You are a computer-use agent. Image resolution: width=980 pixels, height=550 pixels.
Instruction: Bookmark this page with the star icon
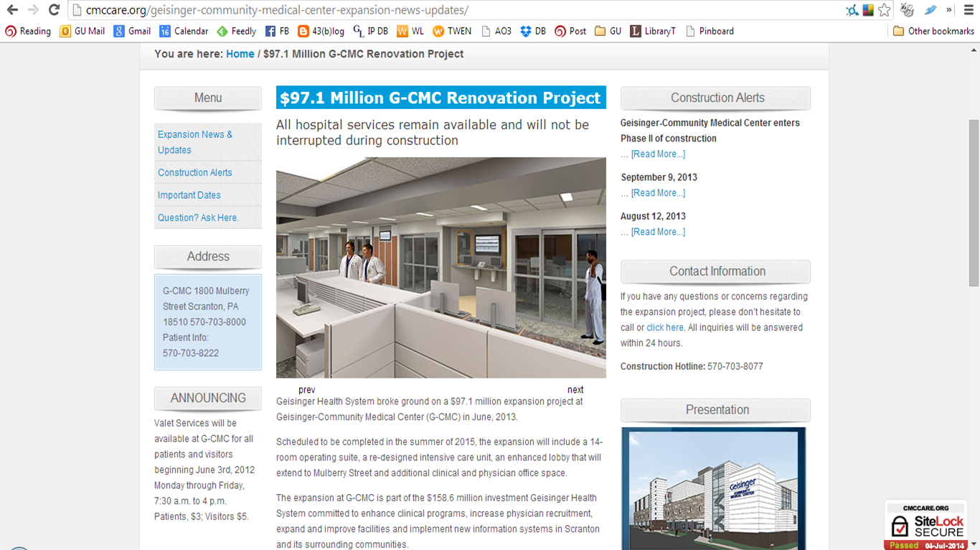(885, 10)
